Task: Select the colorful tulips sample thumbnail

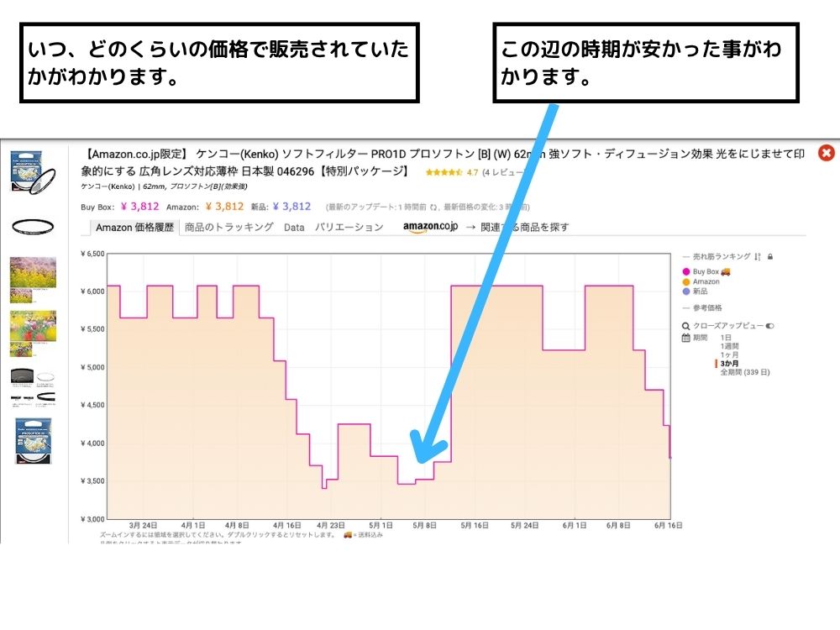Action: 33,333
